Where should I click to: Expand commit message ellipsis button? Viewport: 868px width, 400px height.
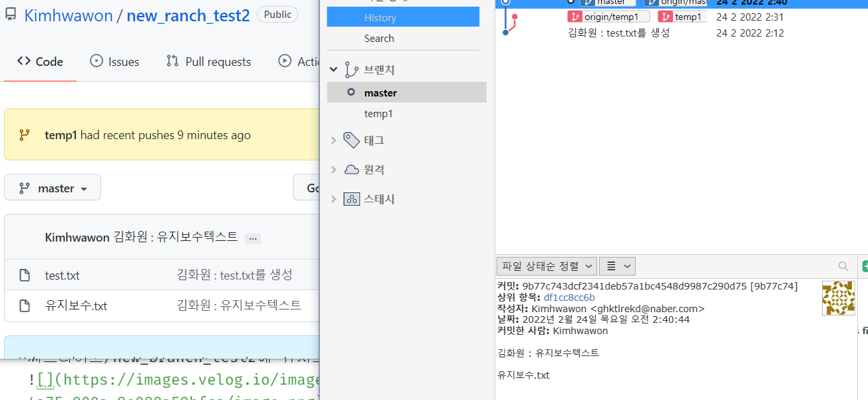tap(253, 238)
